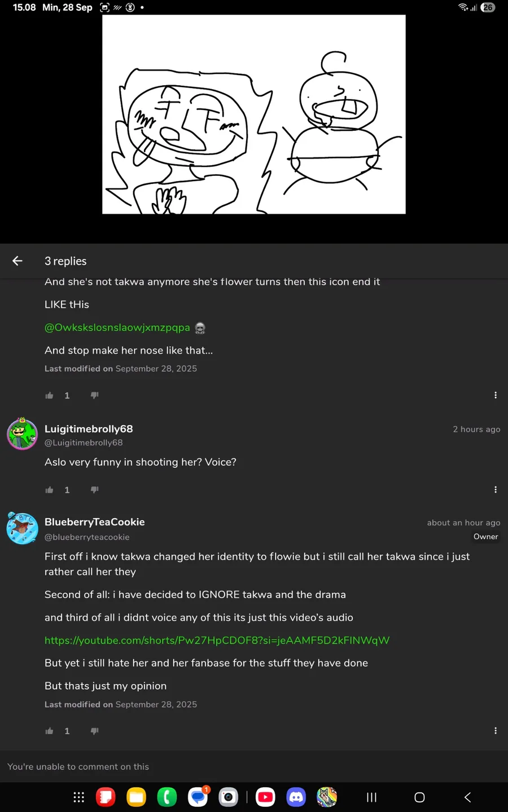The height and width of the screenshot is (812, 508).
Task: Dislike BlueberryTeaCookie's reply
Action: point(94,731)
